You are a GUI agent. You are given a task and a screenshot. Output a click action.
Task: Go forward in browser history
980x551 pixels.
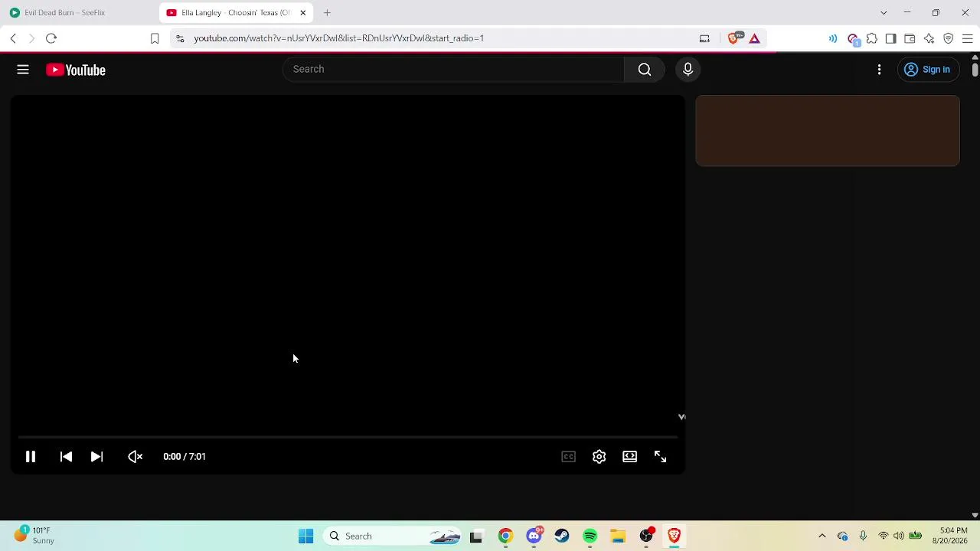(x=31, y=38)
